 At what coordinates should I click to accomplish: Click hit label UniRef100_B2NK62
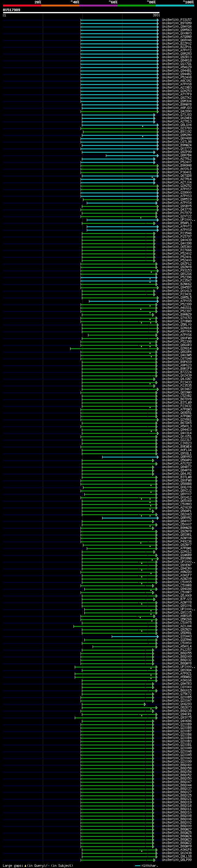click(x=176, y=284)
